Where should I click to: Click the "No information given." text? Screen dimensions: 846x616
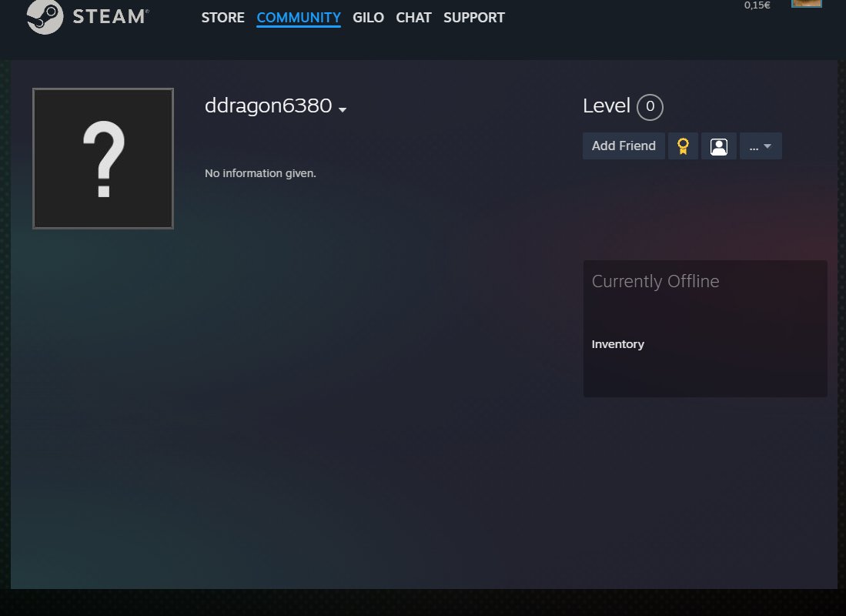click(x=260, y=173)
